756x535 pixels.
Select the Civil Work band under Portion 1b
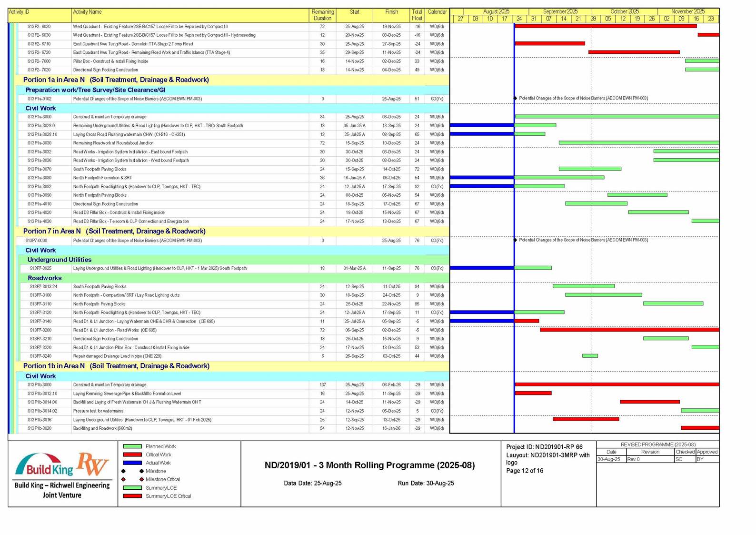click(235, 376)
